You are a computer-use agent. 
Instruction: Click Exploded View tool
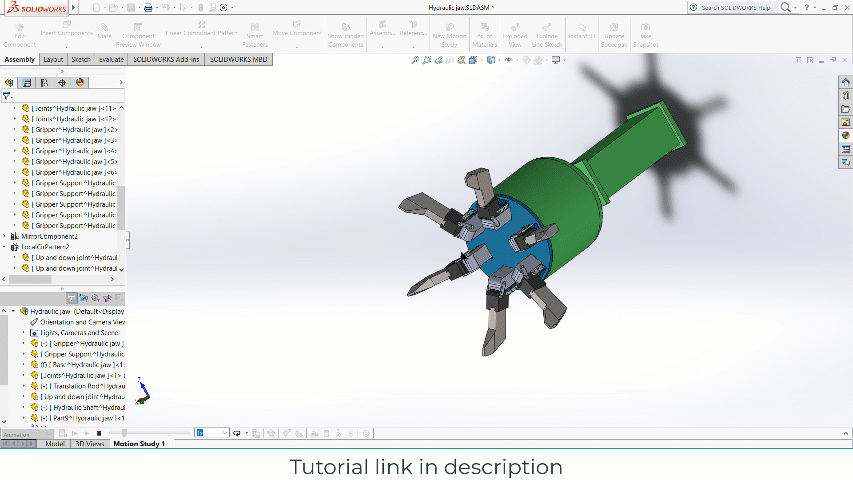(515, 35)
